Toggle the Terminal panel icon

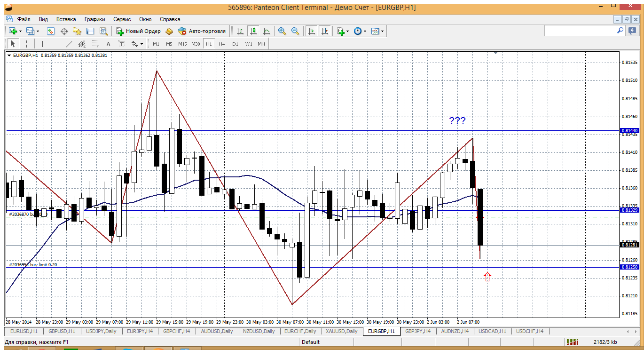point(90,31)
